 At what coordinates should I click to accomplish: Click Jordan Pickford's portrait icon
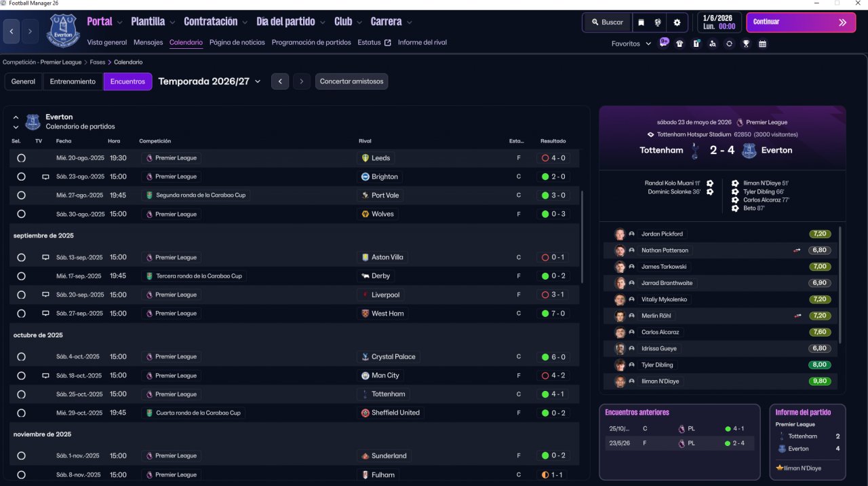pos(620,234)
